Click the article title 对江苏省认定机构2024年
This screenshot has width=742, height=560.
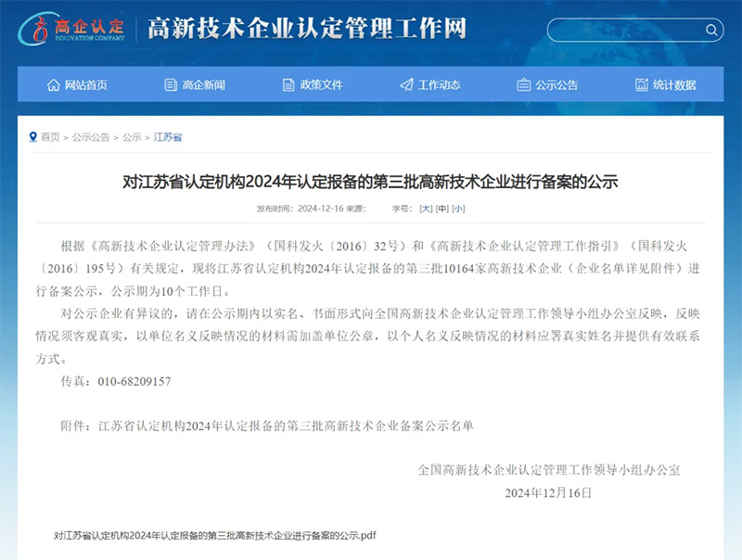pyautogui.click(x=370, y=182)
